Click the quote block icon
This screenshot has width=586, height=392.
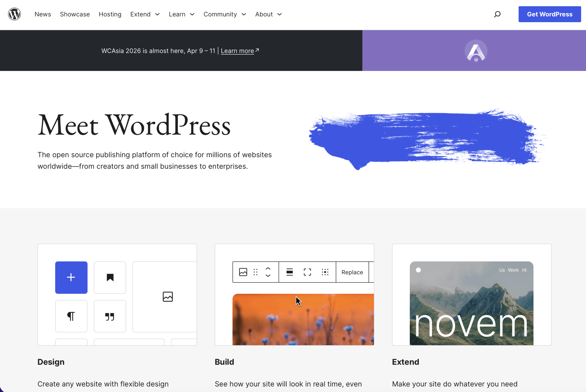[110, 316]
